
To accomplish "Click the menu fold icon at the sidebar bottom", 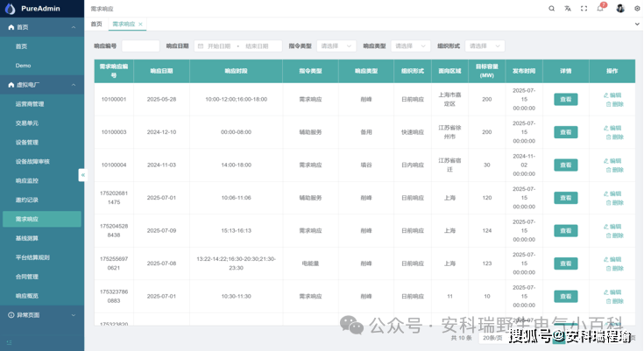I will pos(10,342).
